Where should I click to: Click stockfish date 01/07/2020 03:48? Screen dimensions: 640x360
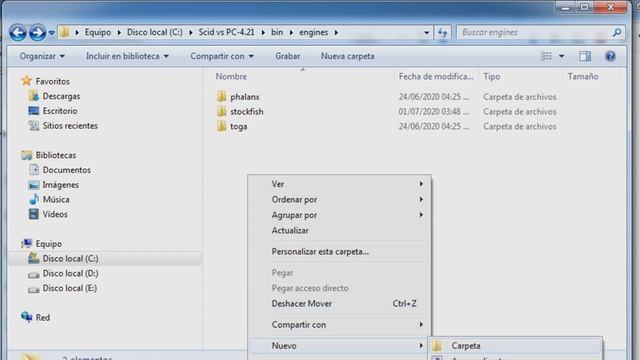coord(434,112)
